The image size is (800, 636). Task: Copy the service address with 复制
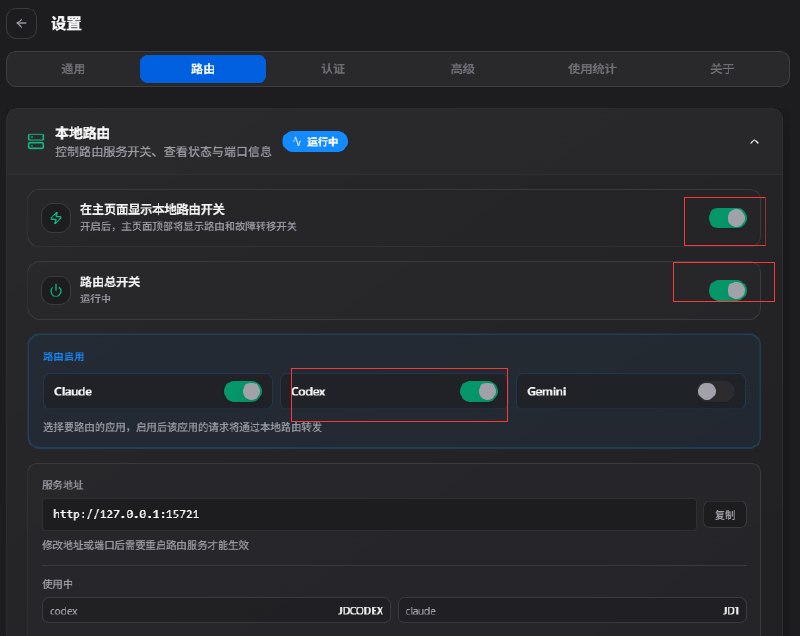tap(724, 515)
